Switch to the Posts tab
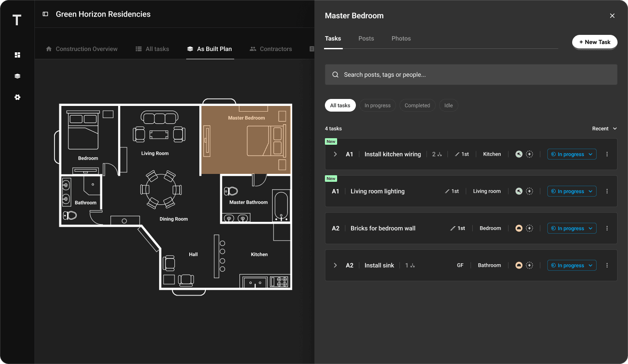 tap(366, 38)
